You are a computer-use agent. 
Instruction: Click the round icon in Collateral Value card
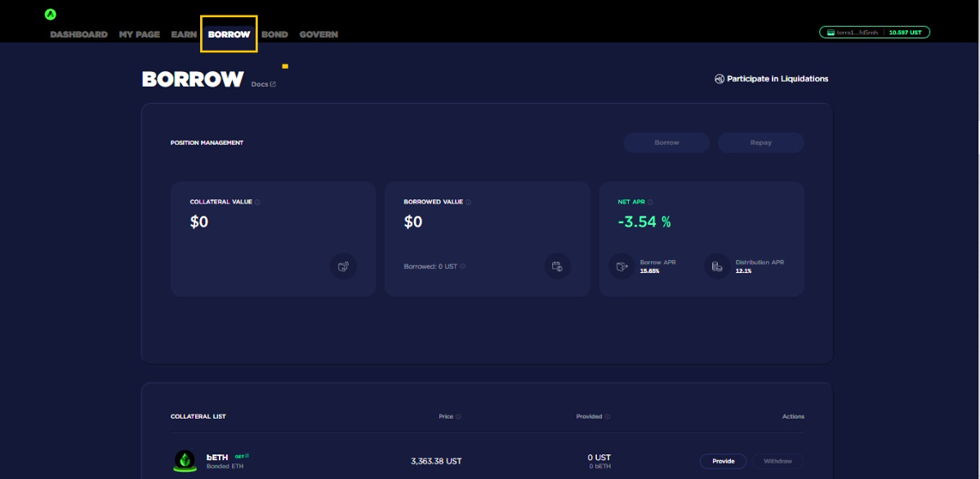[344, 266]
